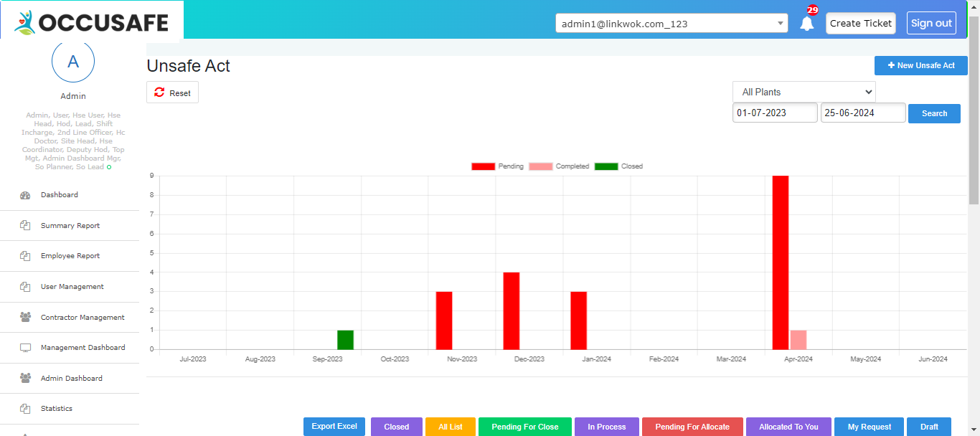Click the Apr-2024 pink completed bar
Image resolution: width=980 pixels, height=436 pixels.
798,340
